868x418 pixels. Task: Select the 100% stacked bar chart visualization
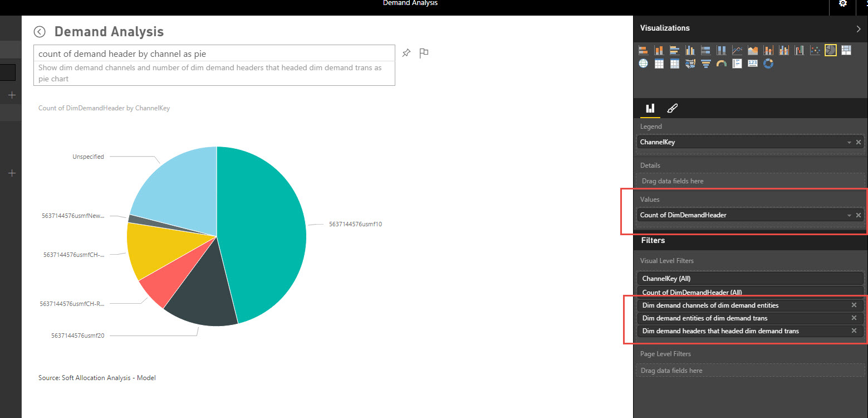click(705, 50)
